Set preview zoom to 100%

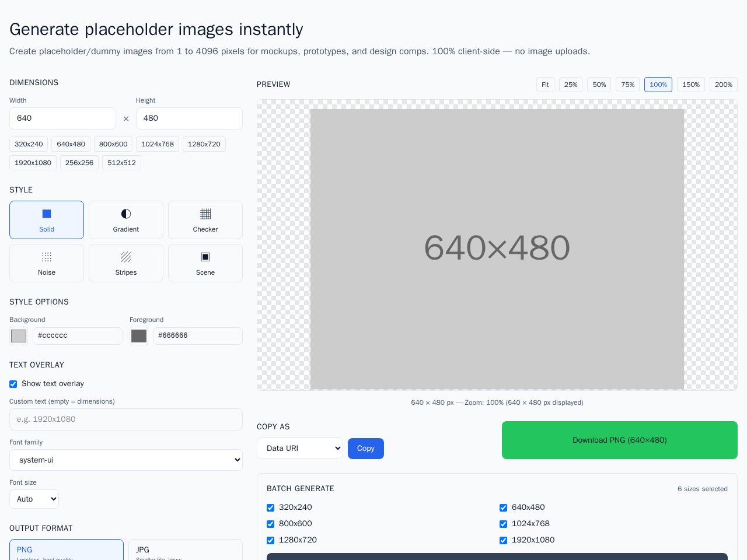pos(658,85)
